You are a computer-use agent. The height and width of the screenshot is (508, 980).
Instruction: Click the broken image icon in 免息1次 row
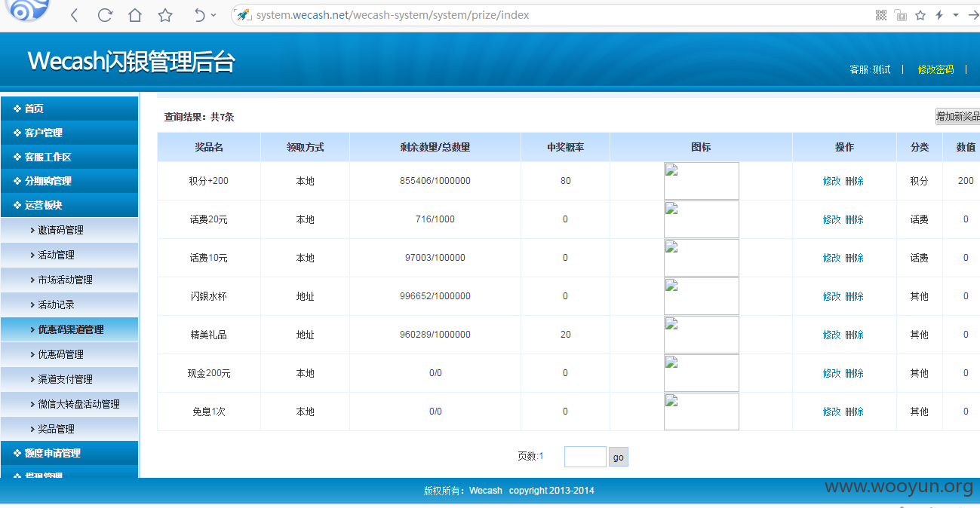click(702, 412)
